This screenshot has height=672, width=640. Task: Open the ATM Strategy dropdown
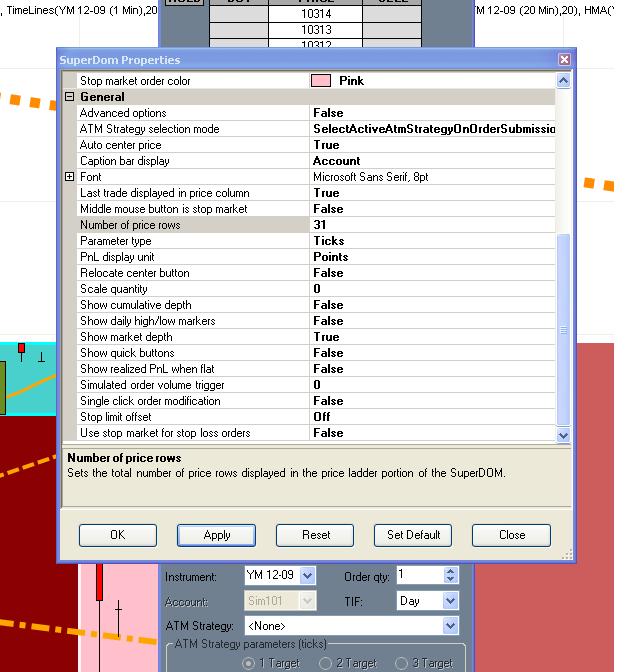pos(450,626)
